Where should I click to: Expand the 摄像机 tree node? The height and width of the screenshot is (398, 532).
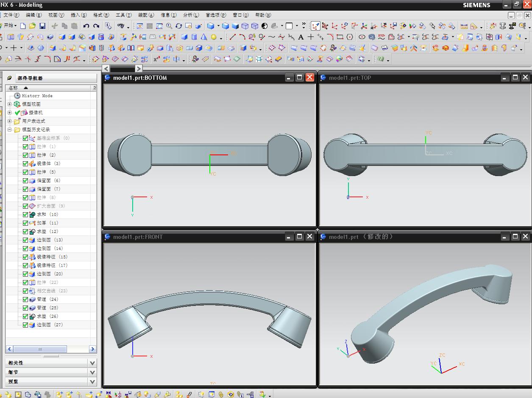click(x=10, y=112)
